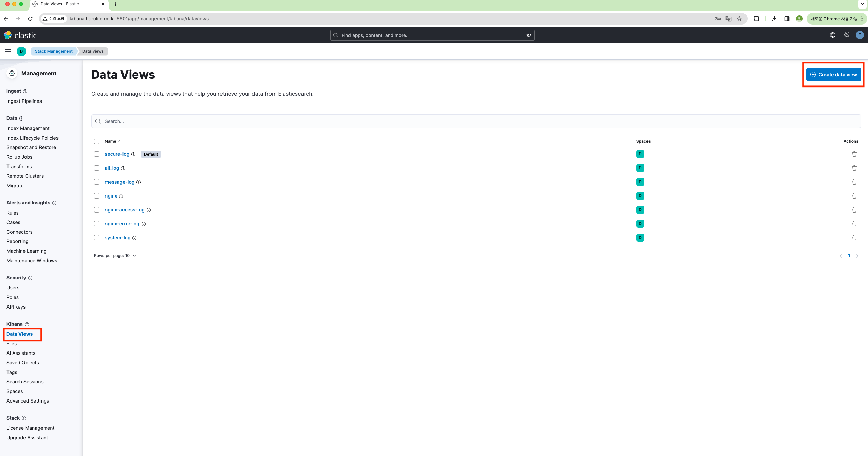The image size is (868, 456).
Task: Click the data views Search field
Action: tap(476, 121)
